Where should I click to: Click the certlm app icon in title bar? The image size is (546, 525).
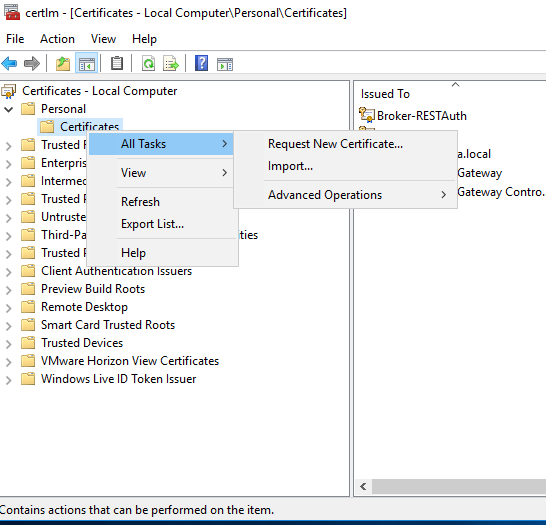tap(12, 12)
